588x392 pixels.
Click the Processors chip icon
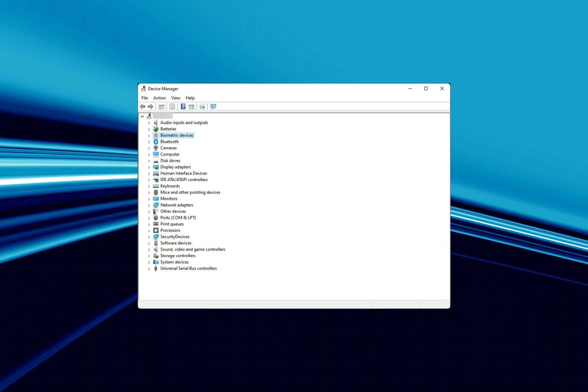coord(156,230)
